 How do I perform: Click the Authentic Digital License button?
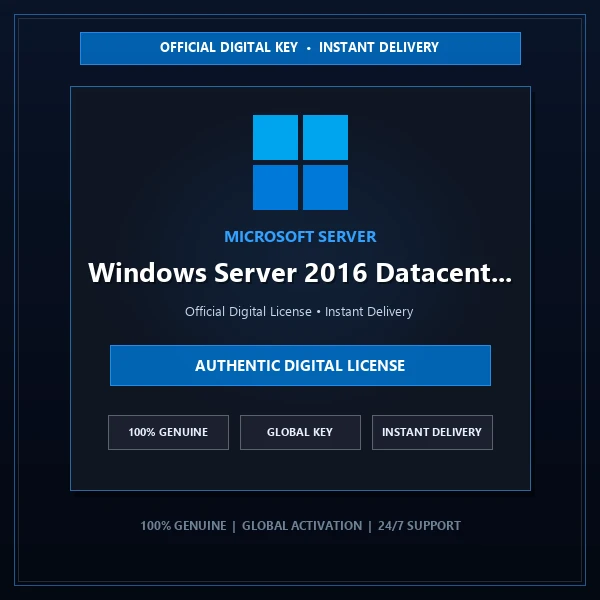click(x=300, y=365)
